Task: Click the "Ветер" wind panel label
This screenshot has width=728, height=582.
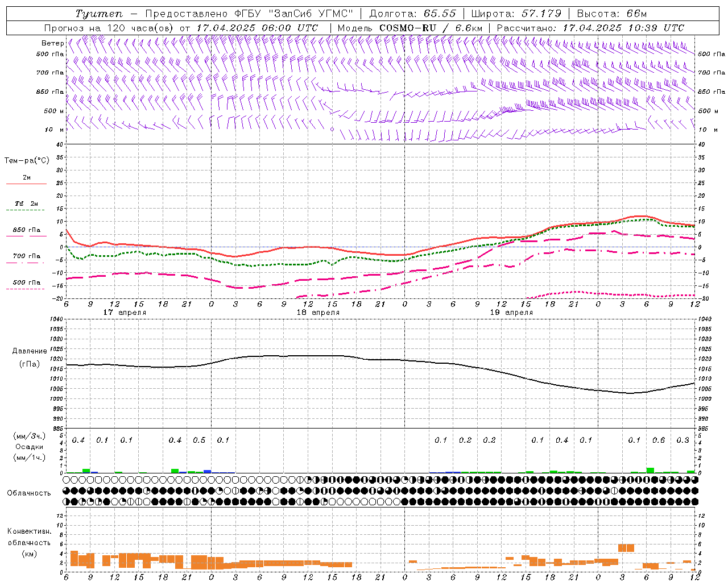Action: (52, 43)
